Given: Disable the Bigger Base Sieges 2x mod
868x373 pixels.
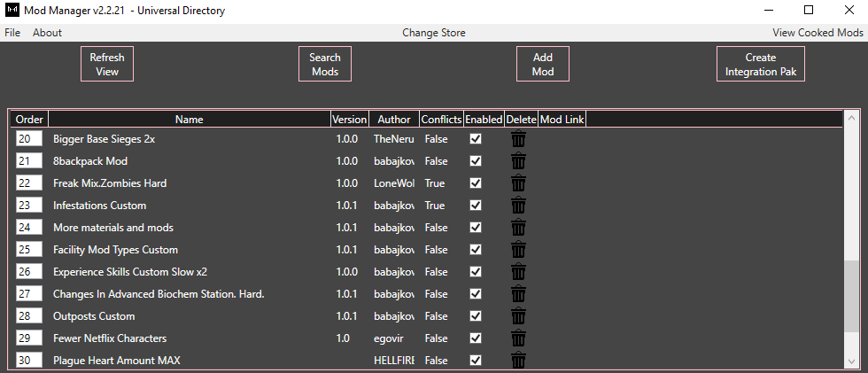Looking at the screenshot, I should 476,139.
